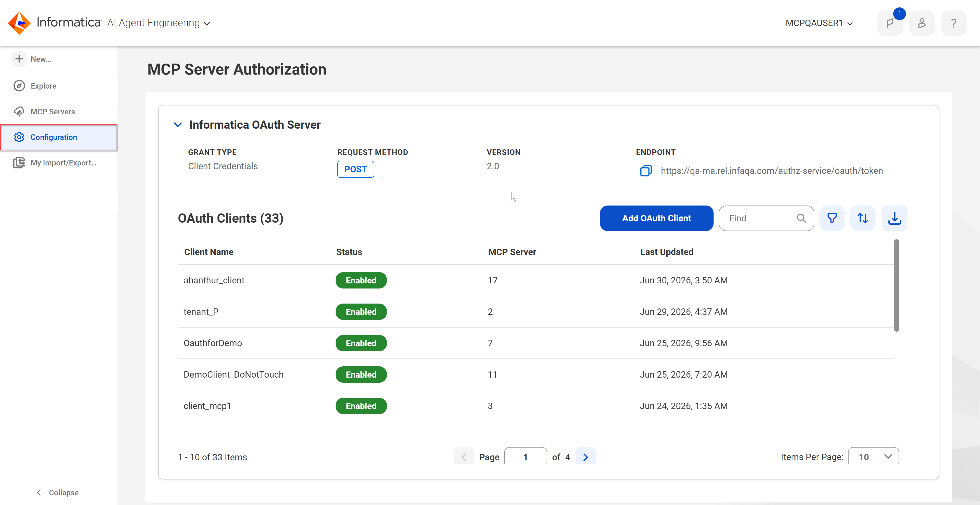980x505 pixels.
Task: Click the sort arrows icon
Action: 863,219
